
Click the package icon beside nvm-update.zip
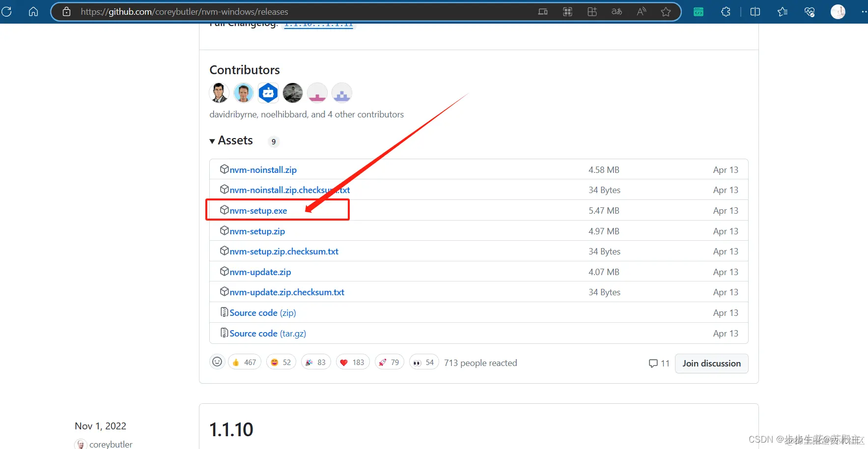pyautogui.click(x=224, y=271)
